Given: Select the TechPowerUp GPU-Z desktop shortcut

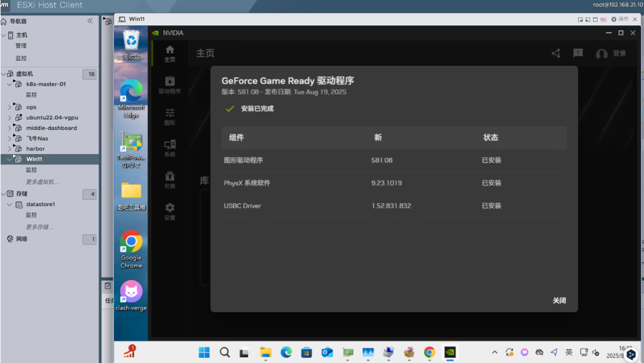Looking at the screenshot, I should click(x=131, y=150).
